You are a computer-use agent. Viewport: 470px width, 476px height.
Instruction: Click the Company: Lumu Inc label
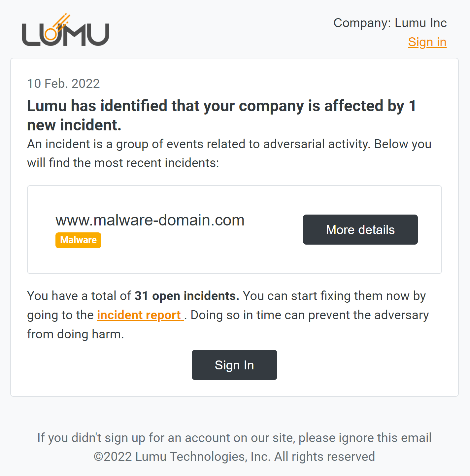[390, 23]
